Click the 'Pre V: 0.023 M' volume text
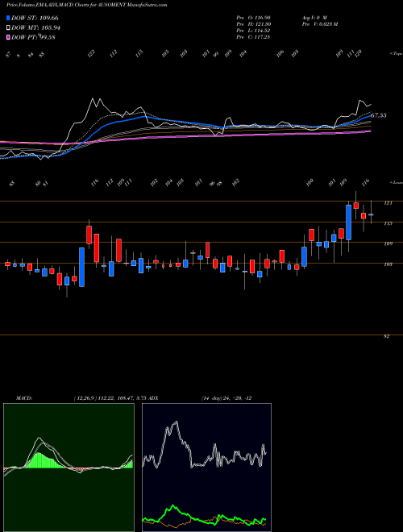Viewport: 403px width, 532px height. pyautogui.click(x=319, y=24)
